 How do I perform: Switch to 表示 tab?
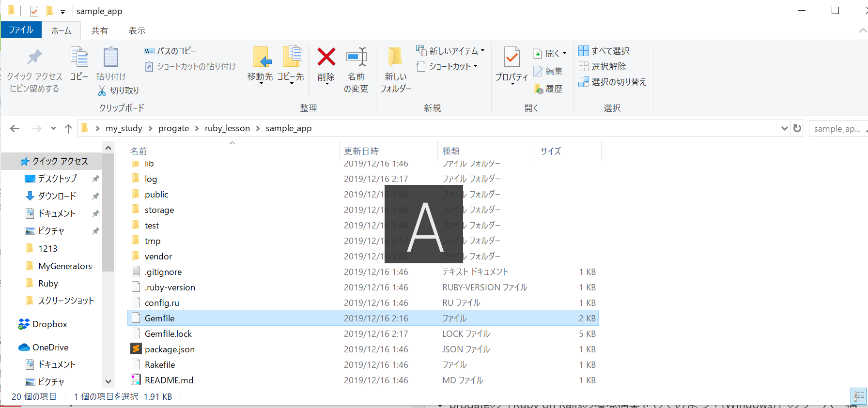pos(137,30)
